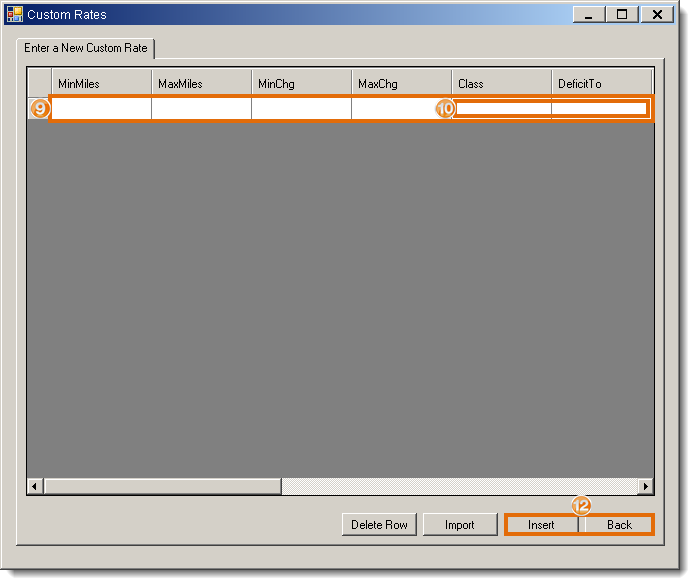Image resolution: width=695 pixels, height=585 pixels.
Task: Close the Custom Rates window
Action: point(657,15)
